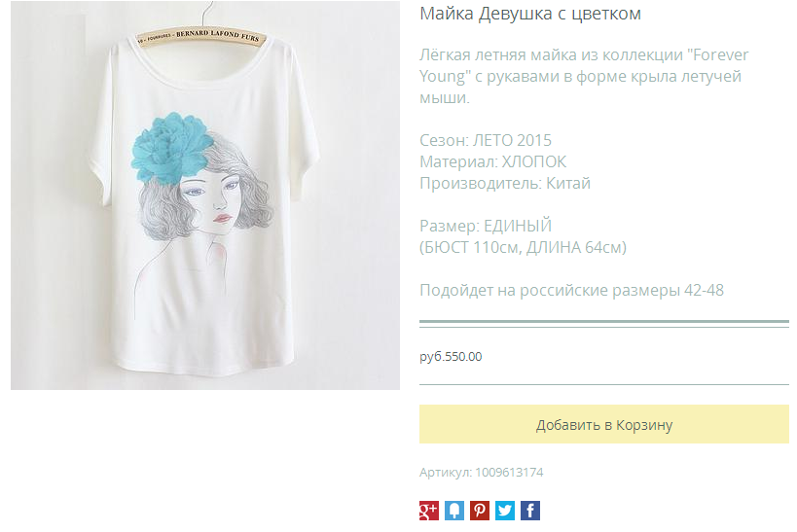Viewport: 797px width, 532px height.
Task: Share the product on Facebook
Action: point(530,511)
